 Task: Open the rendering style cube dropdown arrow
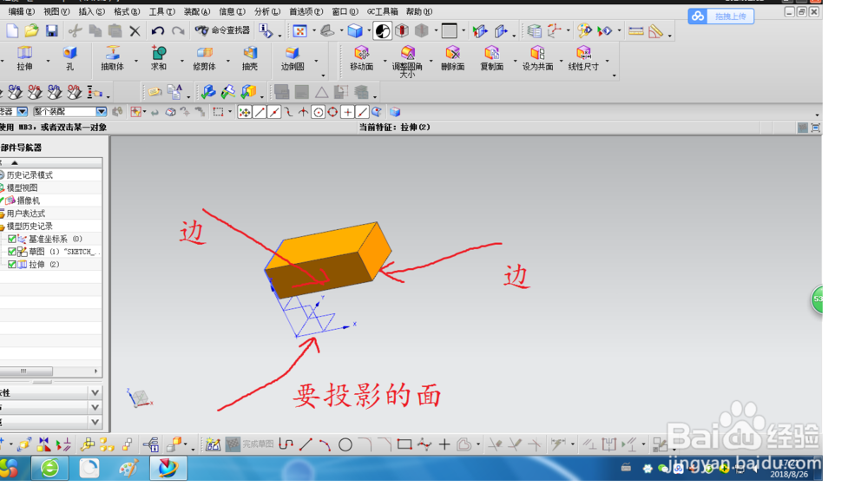pos(369,31)
